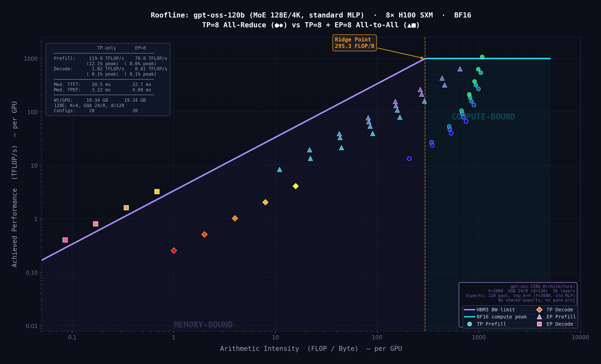The width and height of the screenshot is (601, 364).
Task: Click the MEMORY-BOUND region label
Action: [x=203, y=325]
